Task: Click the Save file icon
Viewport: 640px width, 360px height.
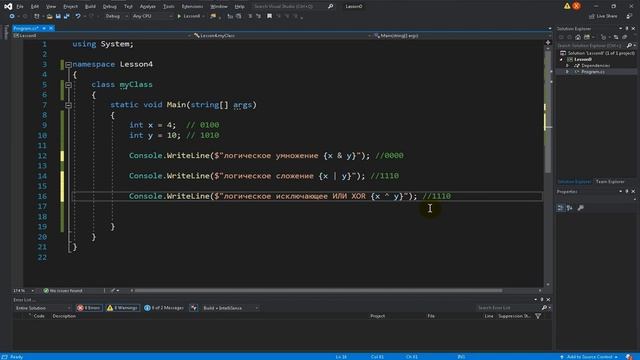Action: [58, 16]
